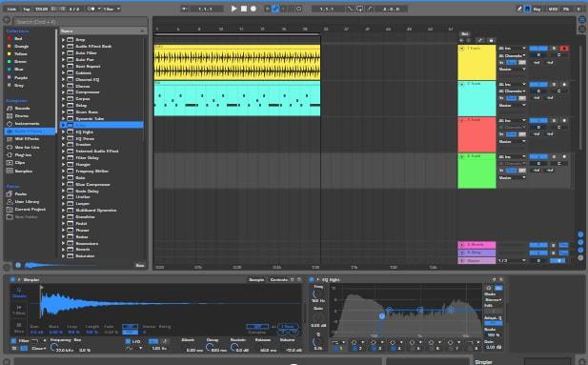Viewport: 588px width, 365px height.
Task: Select the A Reverb return track
Action: (x=476, y=245)
